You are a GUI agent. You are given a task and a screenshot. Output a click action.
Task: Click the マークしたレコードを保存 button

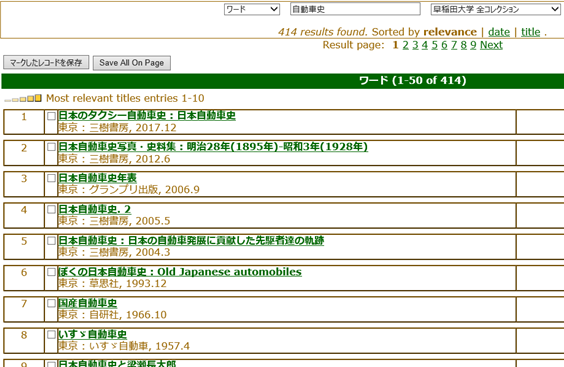46,63
